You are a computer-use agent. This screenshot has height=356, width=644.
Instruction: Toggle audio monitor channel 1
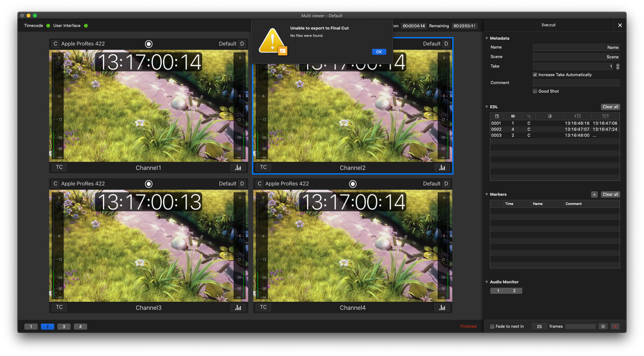point(498,291)
